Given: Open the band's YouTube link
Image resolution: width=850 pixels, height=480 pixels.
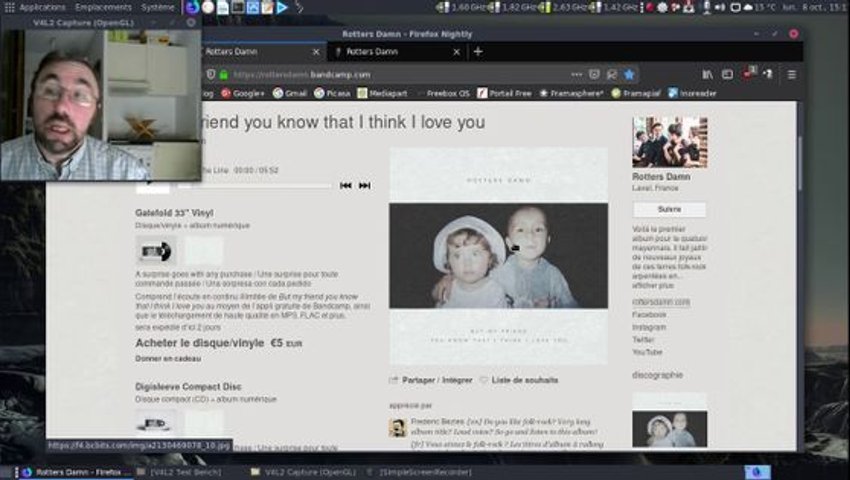Looking at the screenshot, I should tap(647, 352).
